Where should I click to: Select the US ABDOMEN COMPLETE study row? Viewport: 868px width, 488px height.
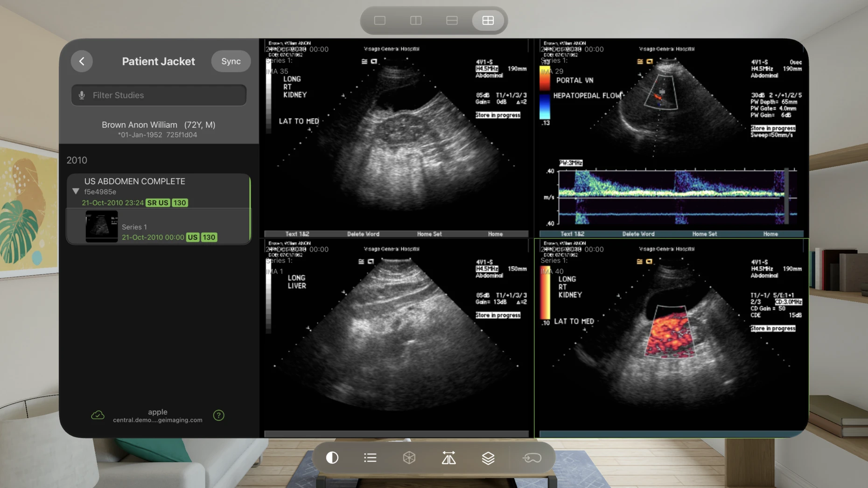(x=159, y=191)
